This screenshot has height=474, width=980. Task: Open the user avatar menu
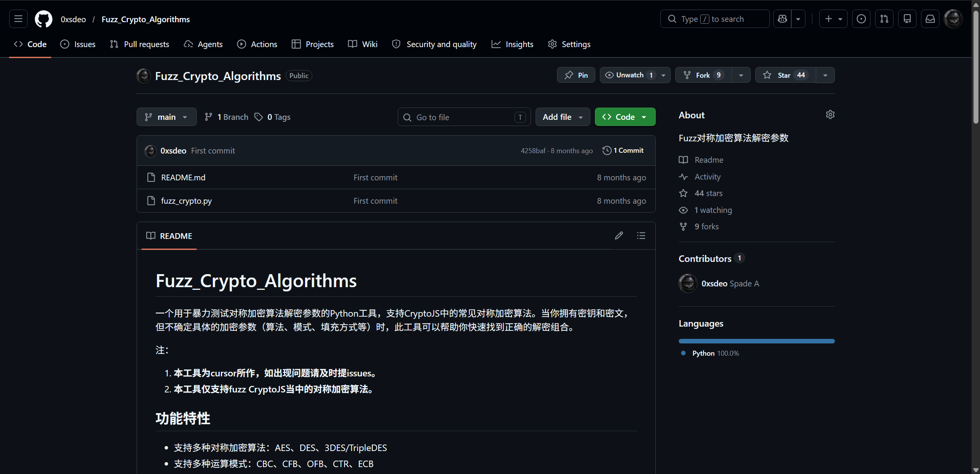(x=953, y=19)
